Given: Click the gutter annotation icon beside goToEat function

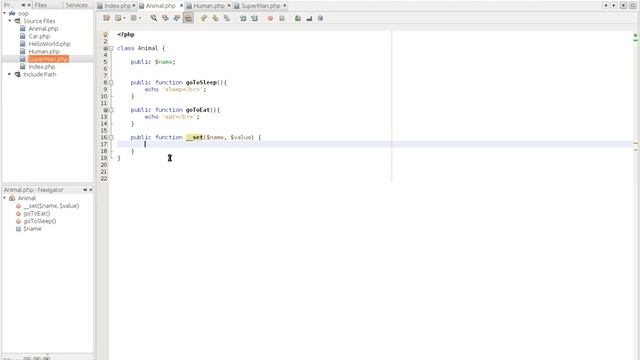Looking at the screenshot, I should 105,110.
